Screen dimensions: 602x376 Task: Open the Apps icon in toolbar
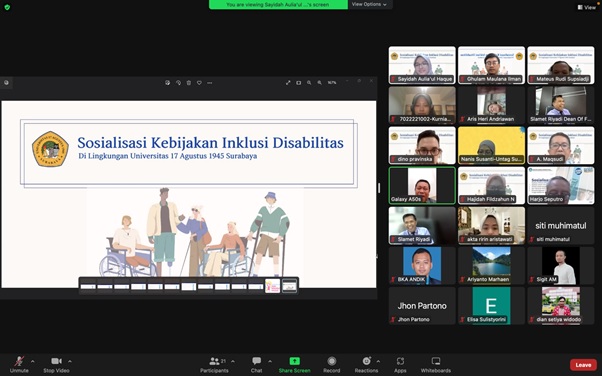(400, 361)
